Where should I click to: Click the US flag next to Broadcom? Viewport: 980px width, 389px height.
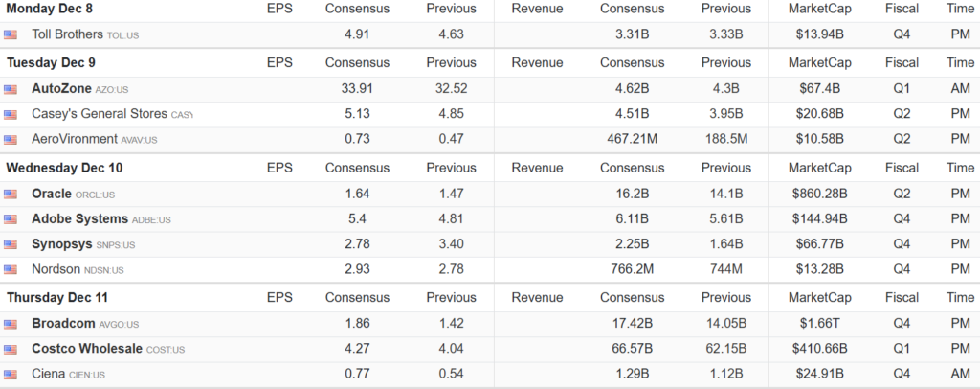point(11,324)
